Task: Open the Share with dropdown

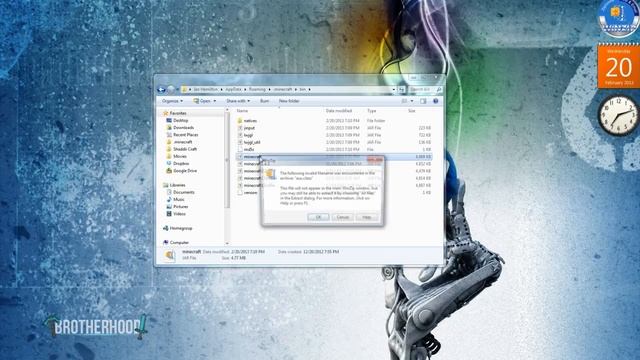Action: pyautogui.click(x=238, y=101)
